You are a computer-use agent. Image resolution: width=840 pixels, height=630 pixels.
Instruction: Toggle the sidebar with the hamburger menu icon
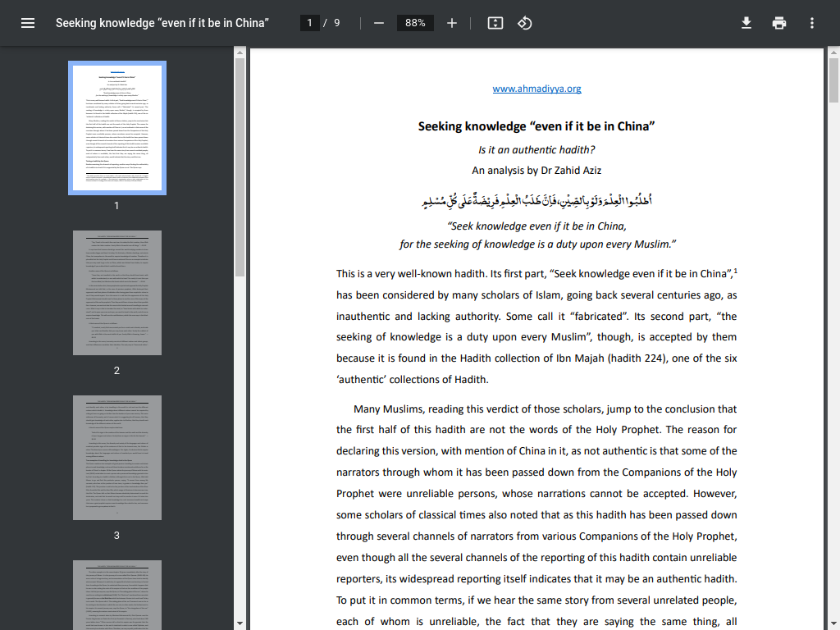pyautogui.click(x=28, y=23)
